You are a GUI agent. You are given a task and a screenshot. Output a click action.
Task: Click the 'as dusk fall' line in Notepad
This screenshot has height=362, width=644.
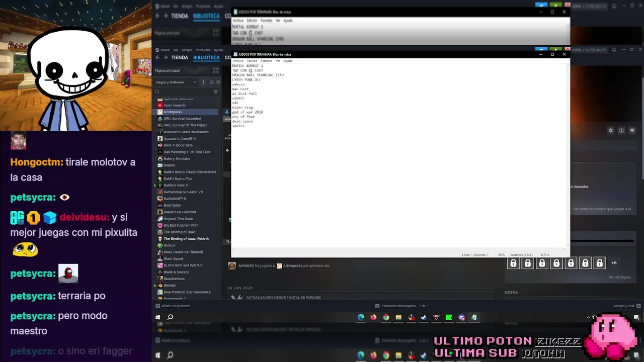(244, 94)
